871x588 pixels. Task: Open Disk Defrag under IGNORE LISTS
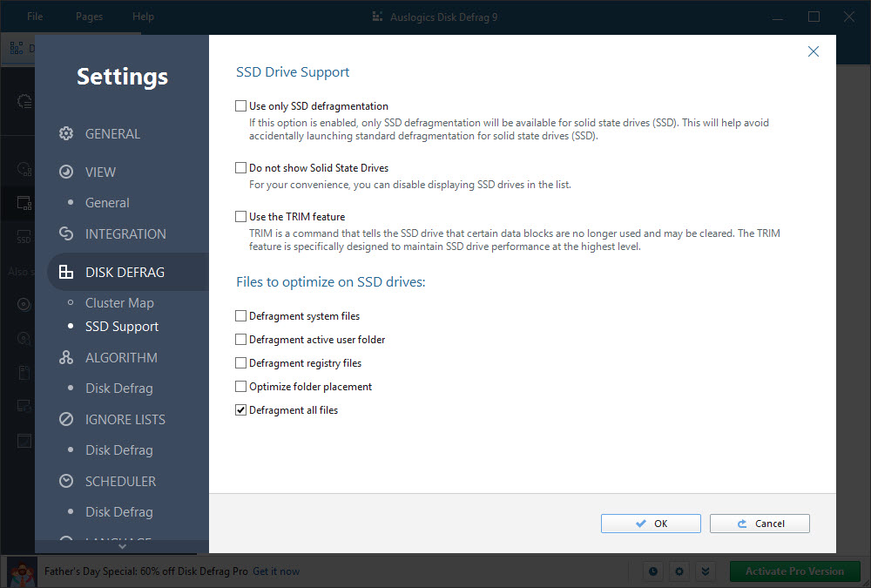(x=118, y=449)
